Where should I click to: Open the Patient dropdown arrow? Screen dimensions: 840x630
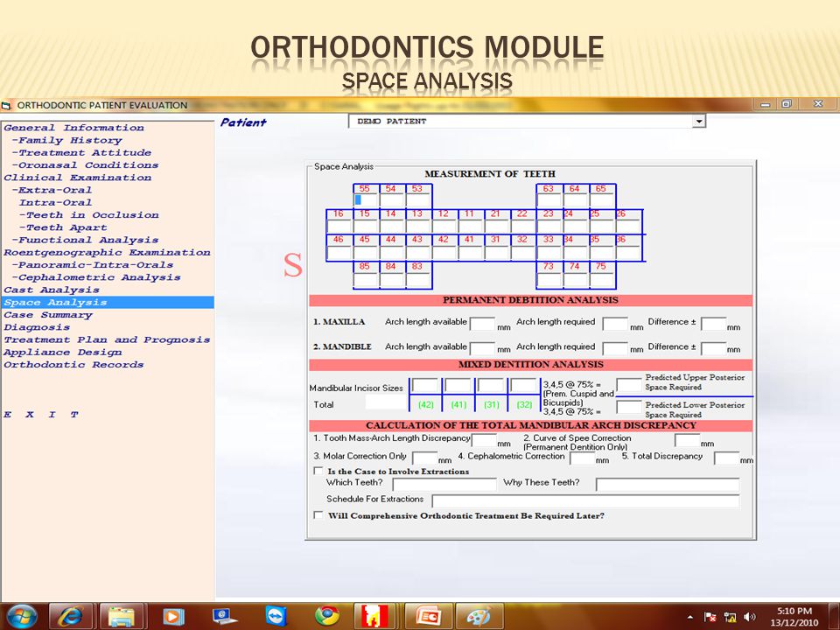pyautogui.click(x=698, y=122)
